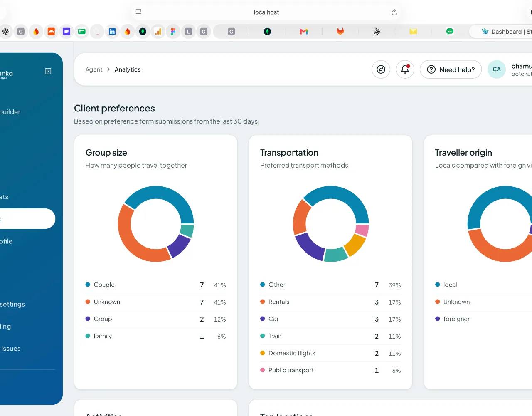
Task: Go to the Agent breadcrumb link
Action: (94, 69)
